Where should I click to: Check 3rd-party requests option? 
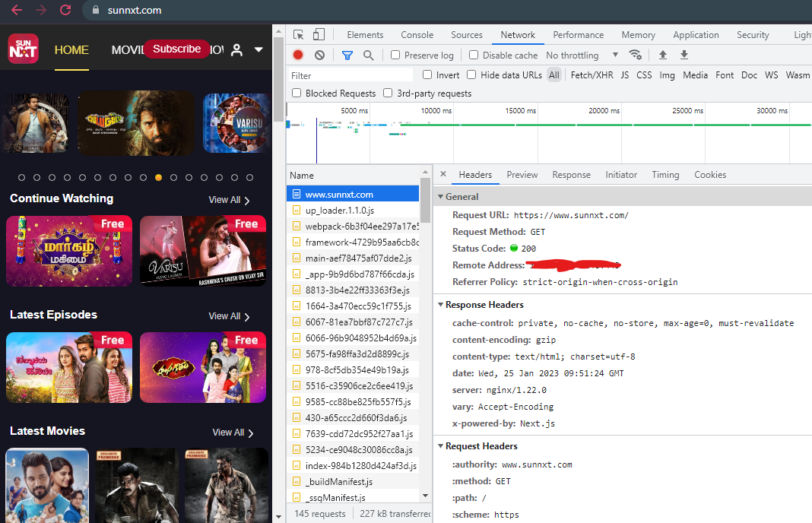(x=388, y=93)
